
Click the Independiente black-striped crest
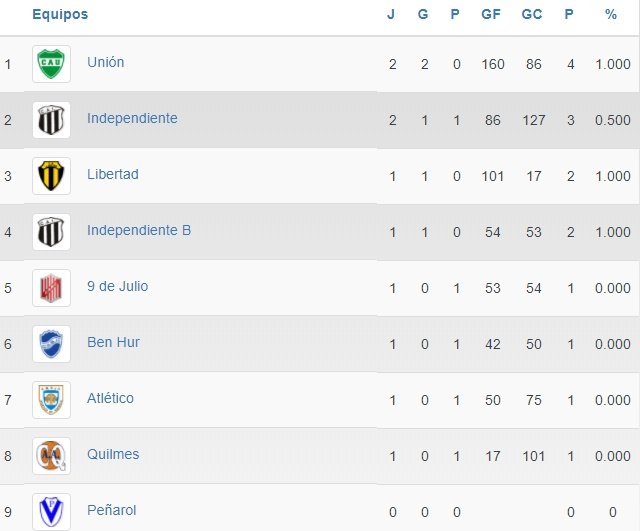point(51,120)
